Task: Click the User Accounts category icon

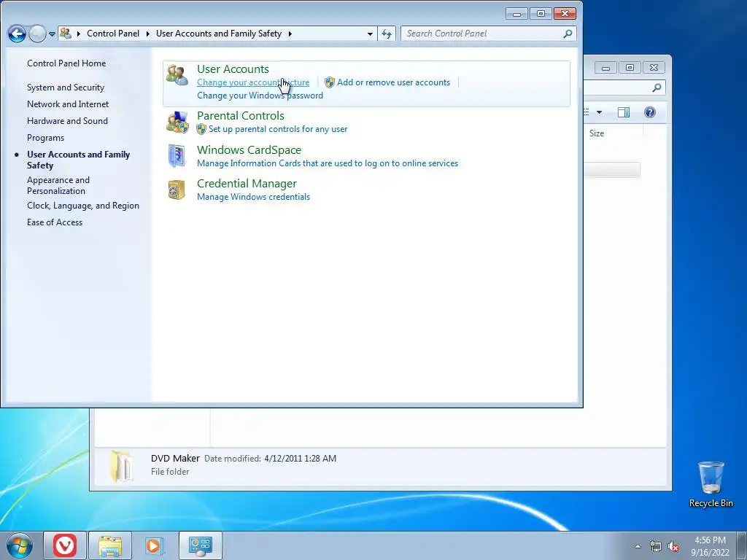Action: (x=177, y=75)
